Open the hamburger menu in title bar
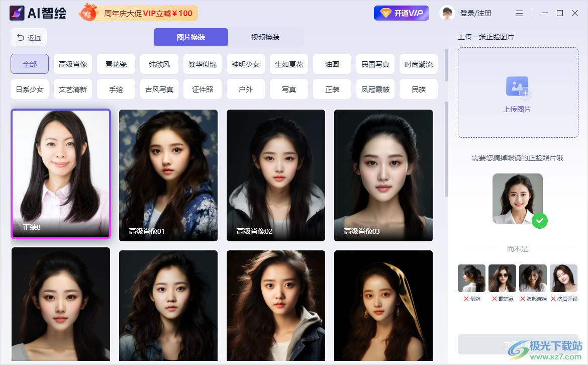Screen dimensions: 588x365 click(519, 13)
